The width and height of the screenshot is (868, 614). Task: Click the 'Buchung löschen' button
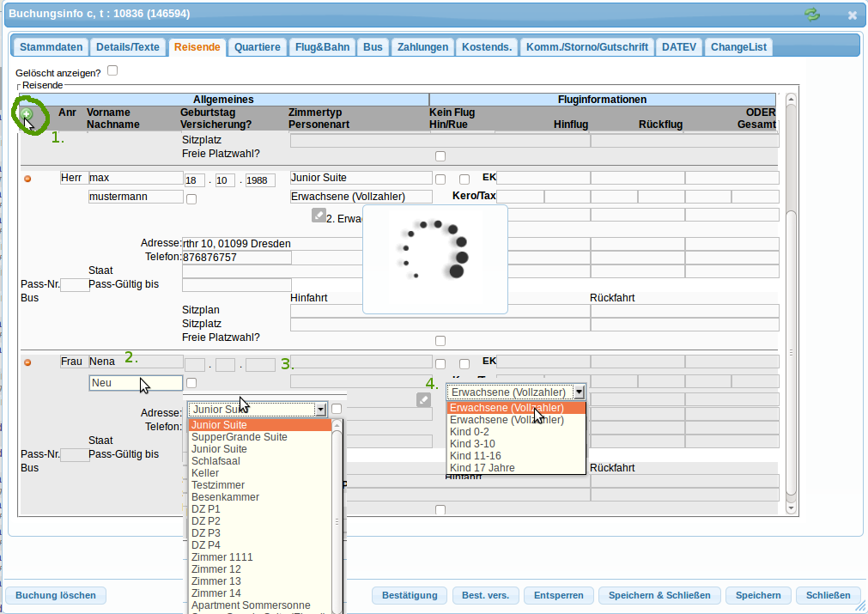tap(56, 595)
